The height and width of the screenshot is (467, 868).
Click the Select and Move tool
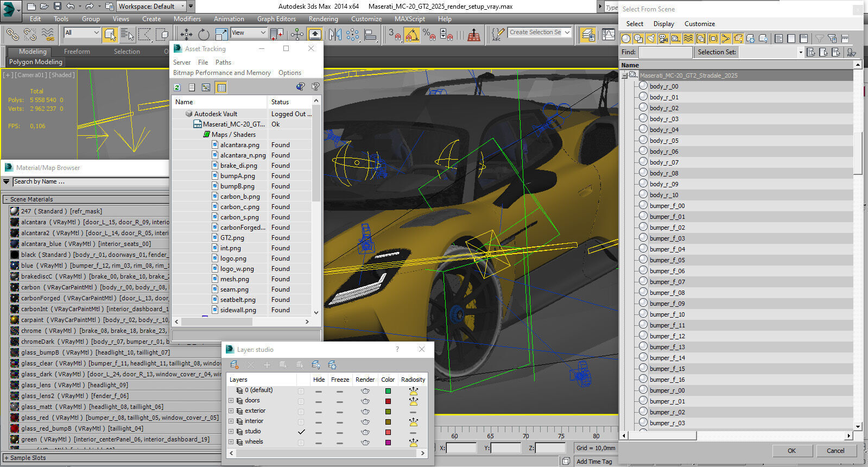click(186, 34)
